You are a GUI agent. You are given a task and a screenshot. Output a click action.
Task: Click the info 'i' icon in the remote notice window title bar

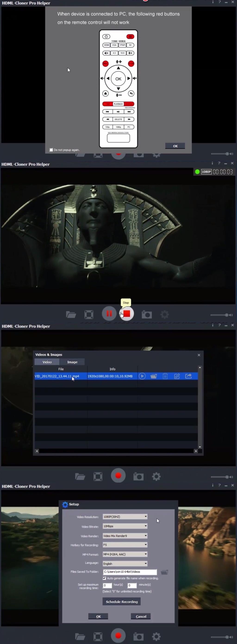pyautogui.click(x=213, y=2)
